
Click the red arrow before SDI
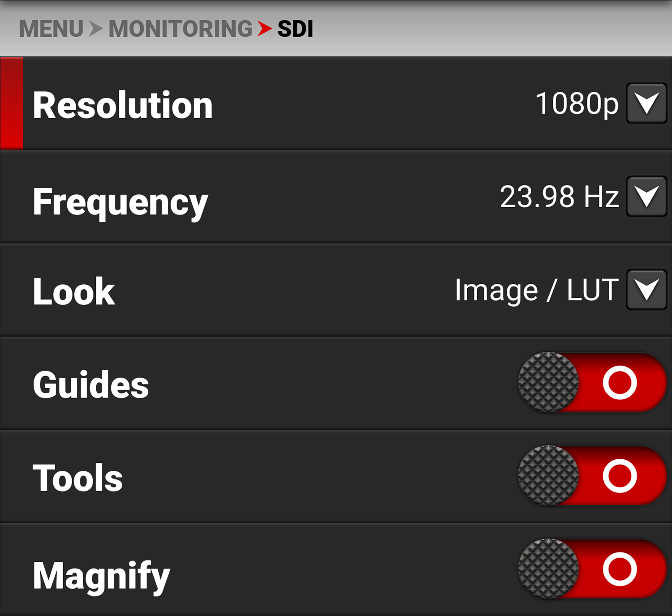click(265, 29)
